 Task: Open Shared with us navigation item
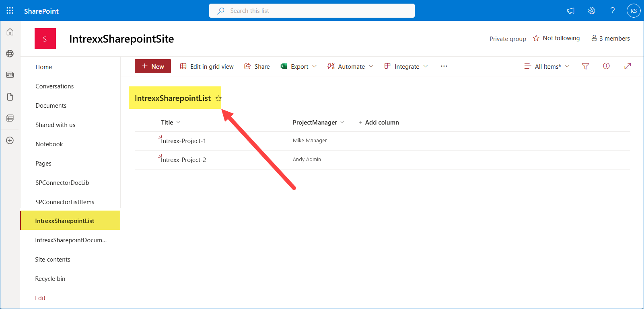click(x=56, y=125)
